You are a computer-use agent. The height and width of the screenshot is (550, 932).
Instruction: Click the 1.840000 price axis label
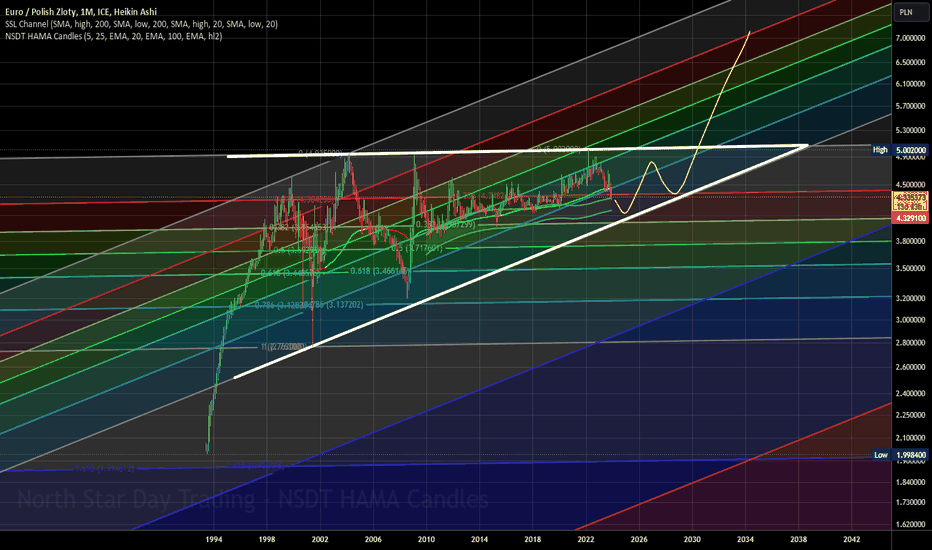pos(911,482)
